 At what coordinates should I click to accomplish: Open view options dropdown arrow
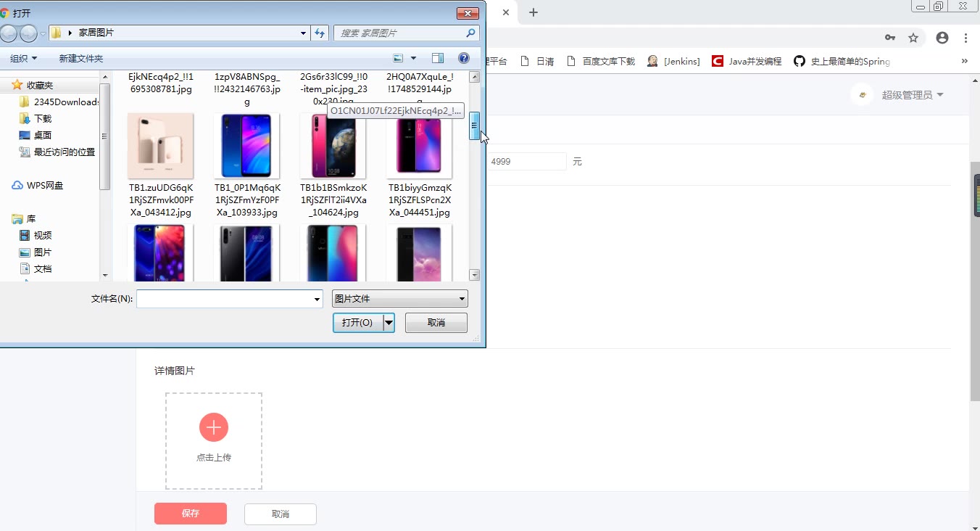[x=414, y=58]
